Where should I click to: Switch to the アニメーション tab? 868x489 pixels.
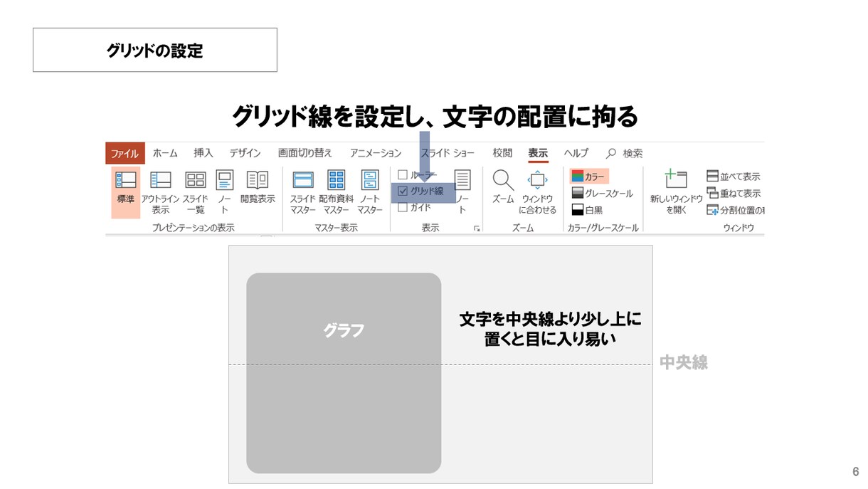pos(376,153)
